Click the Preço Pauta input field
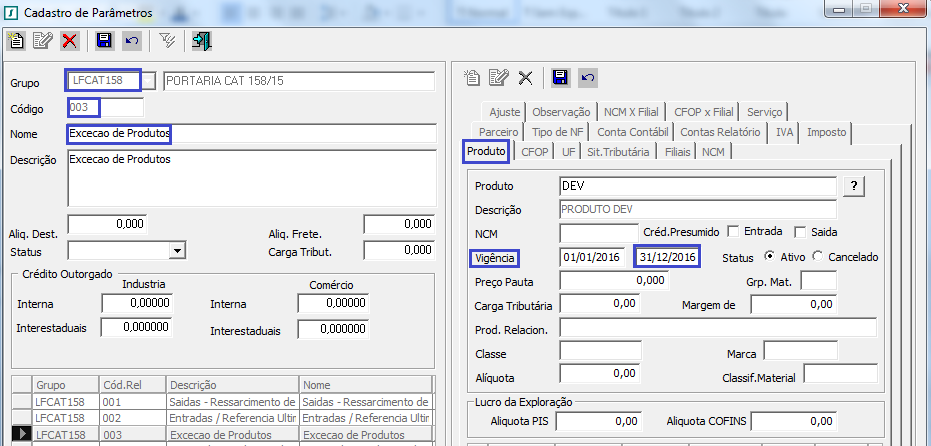Image resolution: width=931 pixels, height=446 pixels. pyautogui.click(x=613, y=281)
